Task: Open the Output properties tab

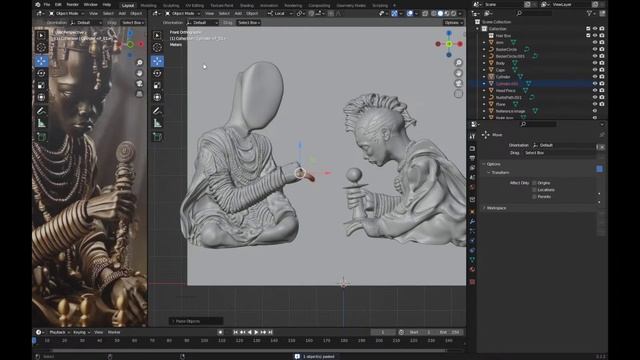Action: click(x=472, y=158)
